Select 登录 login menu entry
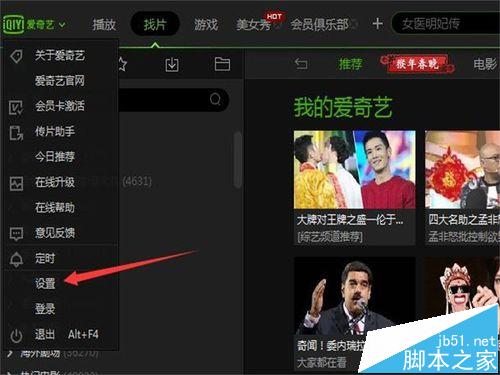Viewport: 500px width, 375px height. coord(45,309)
